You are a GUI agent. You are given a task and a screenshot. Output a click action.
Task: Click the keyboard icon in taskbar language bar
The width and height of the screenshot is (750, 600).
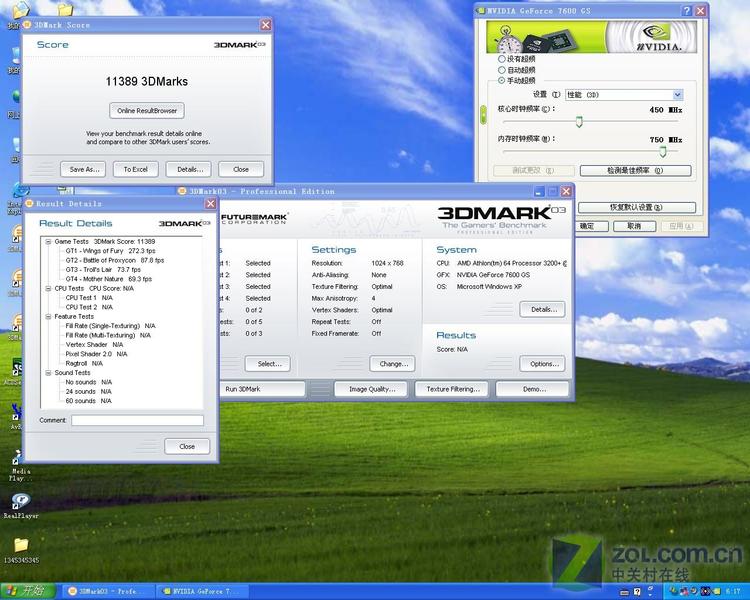pyautogui.click(x=624, y=591)
